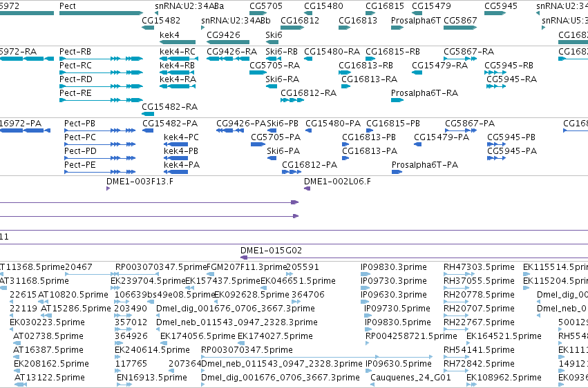The width and height of the screenshot is (588, 388).
Task: Open the CG15480 gene label
Action: [x=323, y=6]
